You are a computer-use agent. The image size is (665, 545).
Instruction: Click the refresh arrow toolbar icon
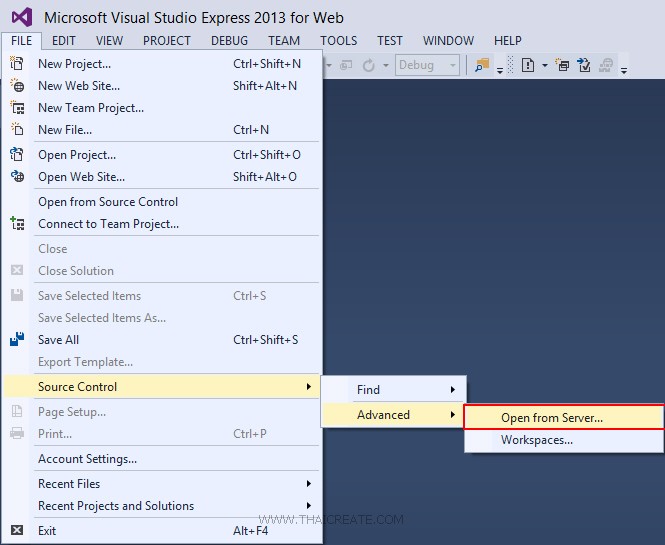[369, 65]
